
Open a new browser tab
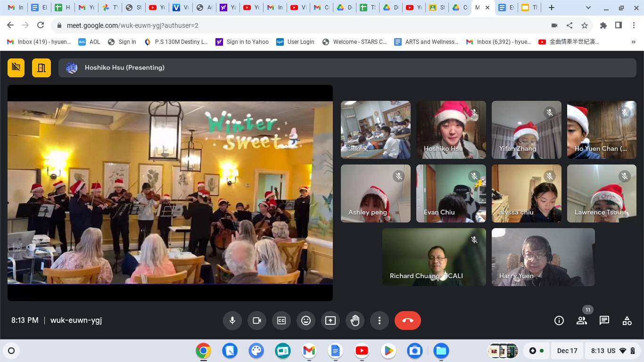point(552,8)
